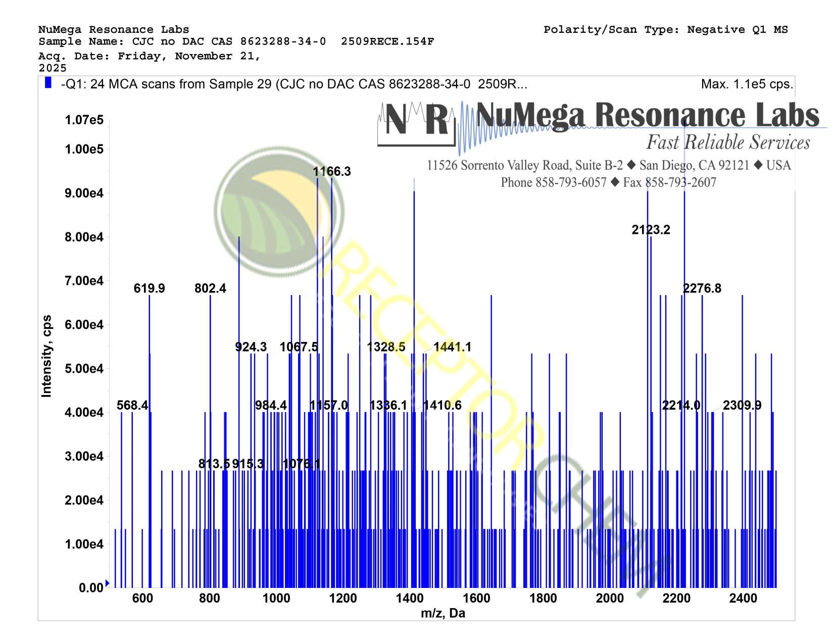Click the m/z, Da x-axis title
833x644 pixels.
click(443, 613)
